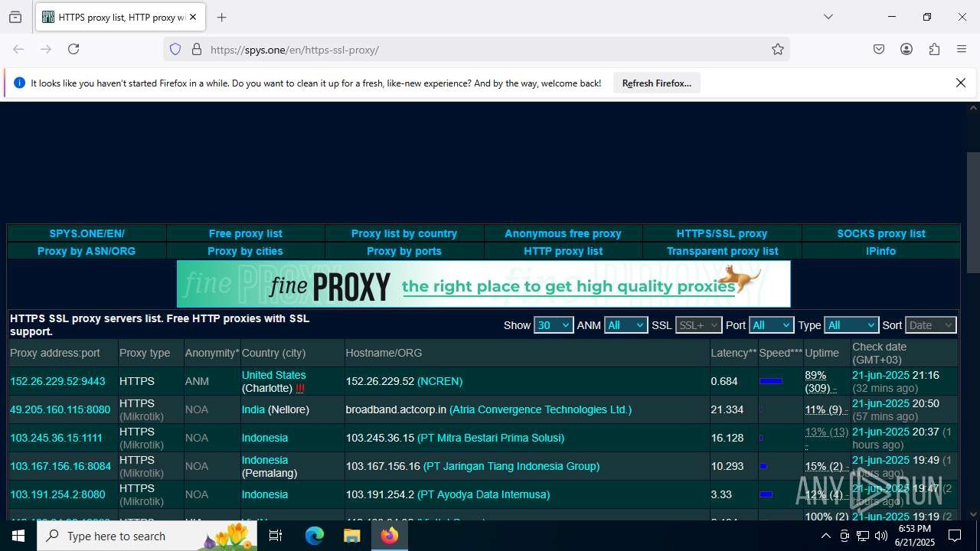This screenshot has height=551, width=980.
Task: Open PT Mitra Bestari Prima Solusi link
Action: (x=491, y=438)
